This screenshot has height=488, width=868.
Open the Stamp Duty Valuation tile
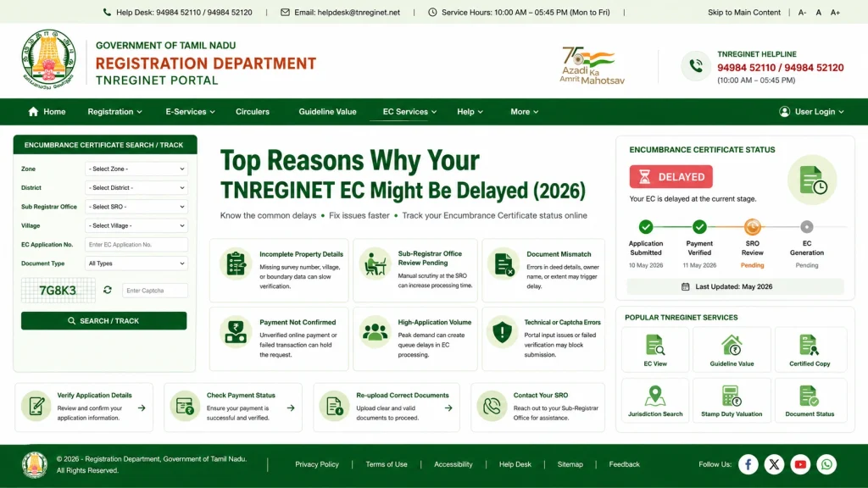click(x=732, y=401)
